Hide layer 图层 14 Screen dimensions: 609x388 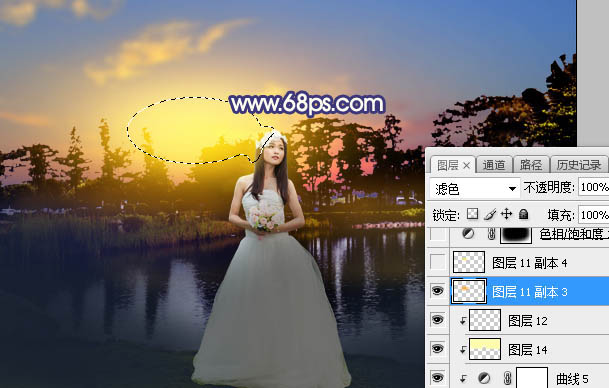coord(437,348)
